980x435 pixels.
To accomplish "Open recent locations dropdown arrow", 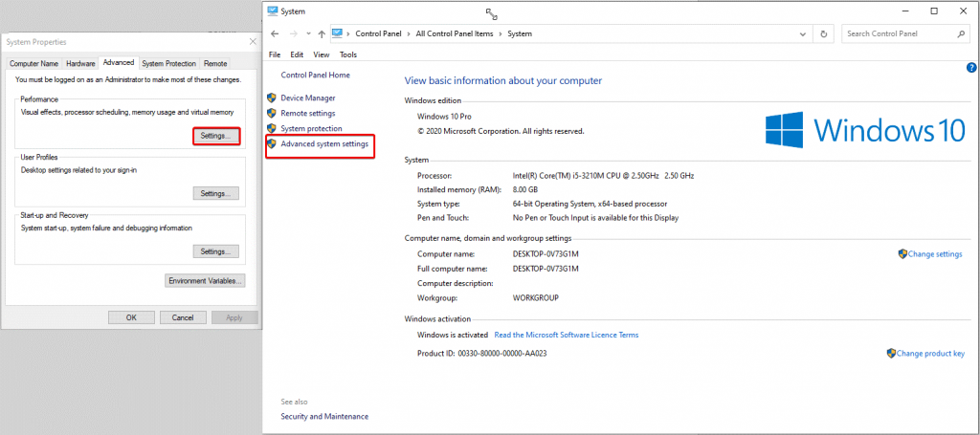I will [x=311, y=33].
